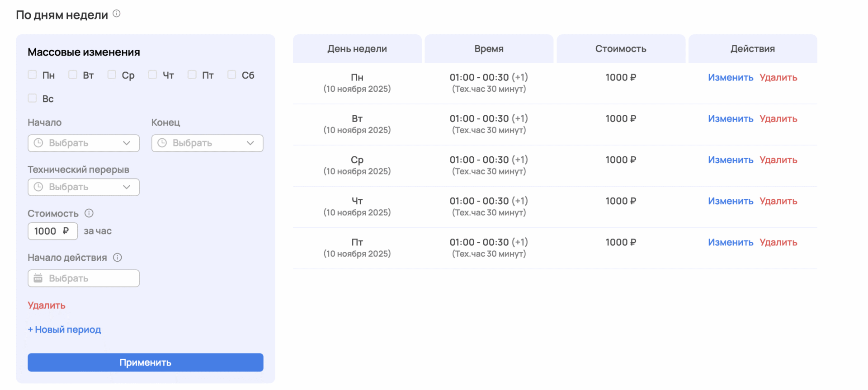Check the 'Вс' checkbox
The width and height of the screenshot is (868, 390).
(33, 98)
